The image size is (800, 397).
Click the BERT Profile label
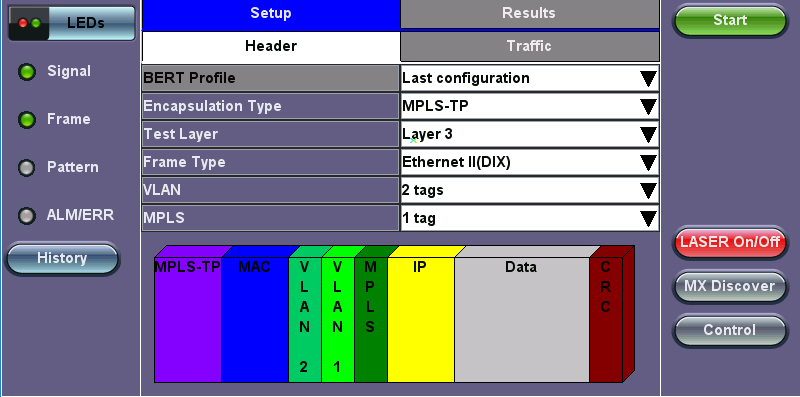point(270,78)
